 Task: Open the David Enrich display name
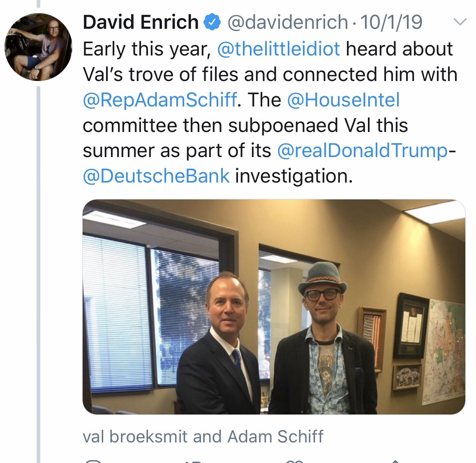click(141, 22)
